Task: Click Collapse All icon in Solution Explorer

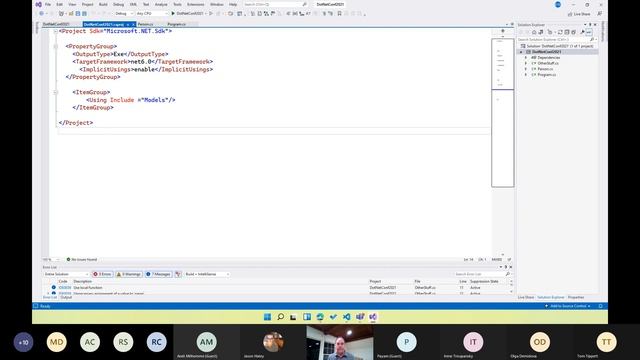Action: (567, 32)
